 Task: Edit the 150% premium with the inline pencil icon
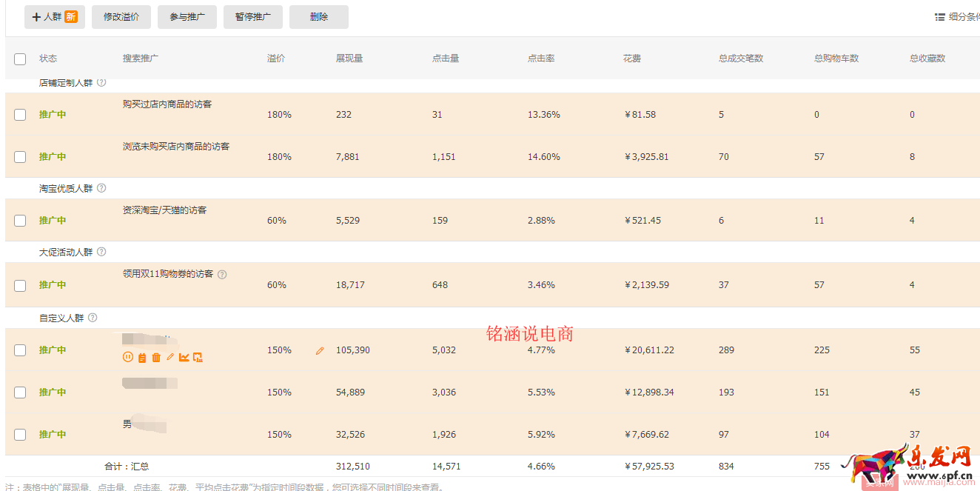click(x=320, y=350)
